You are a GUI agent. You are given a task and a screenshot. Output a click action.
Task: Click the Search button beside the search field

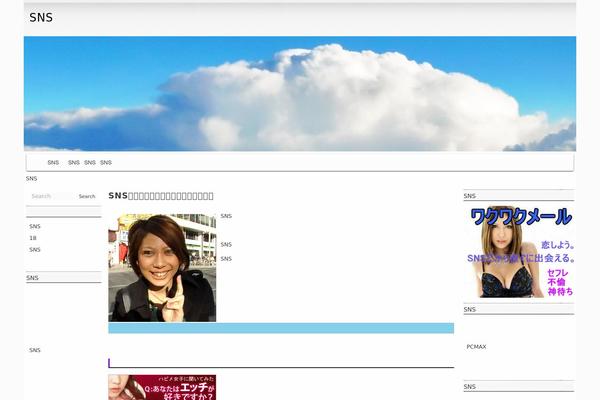pos(87,196)
